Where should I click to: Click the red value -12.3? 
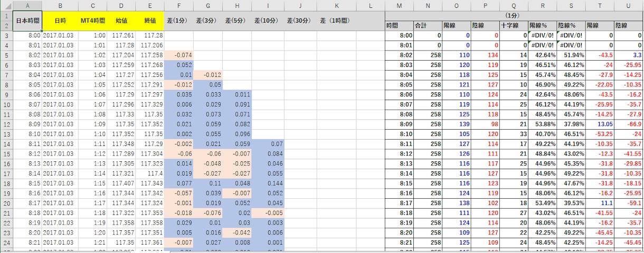click(x=600, y=154)
